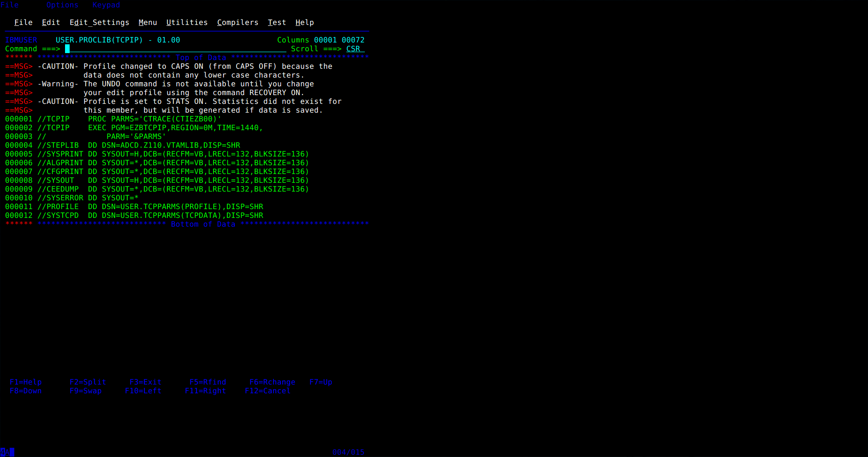Screen dimensions: 868x457
Task: Click the Bottom of Data marker
Action: (x=203, y=224)
